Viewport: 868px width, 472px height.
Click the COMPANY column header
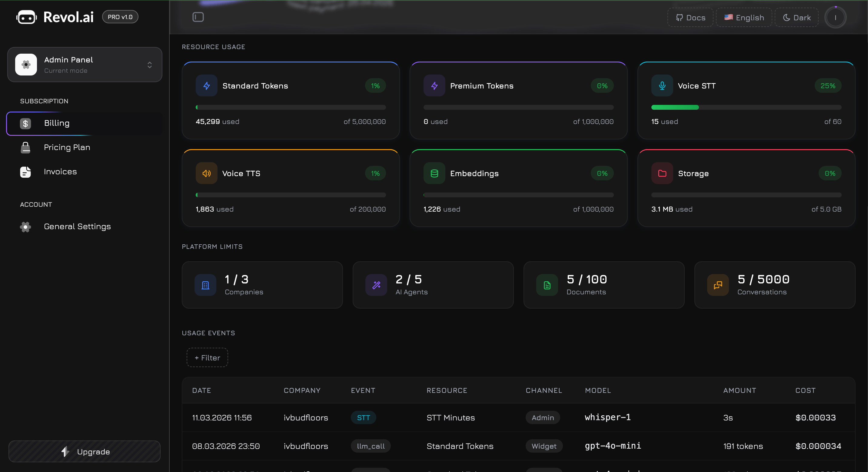pyautogui.click(x=302, y=390)
